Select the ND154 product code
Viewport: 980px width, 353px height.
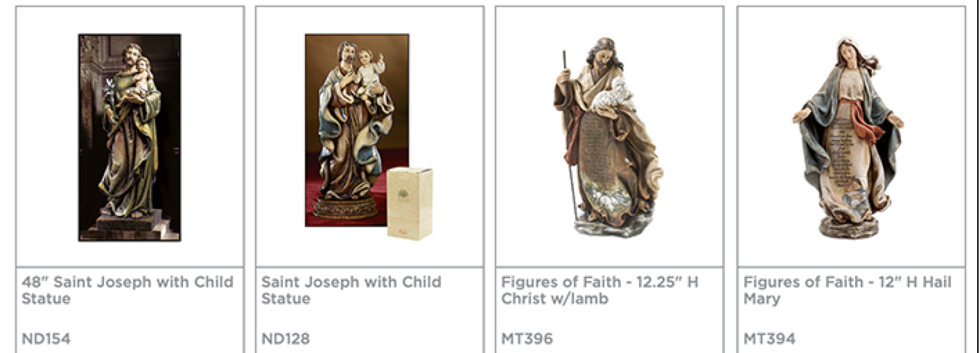tap(46, 339)
